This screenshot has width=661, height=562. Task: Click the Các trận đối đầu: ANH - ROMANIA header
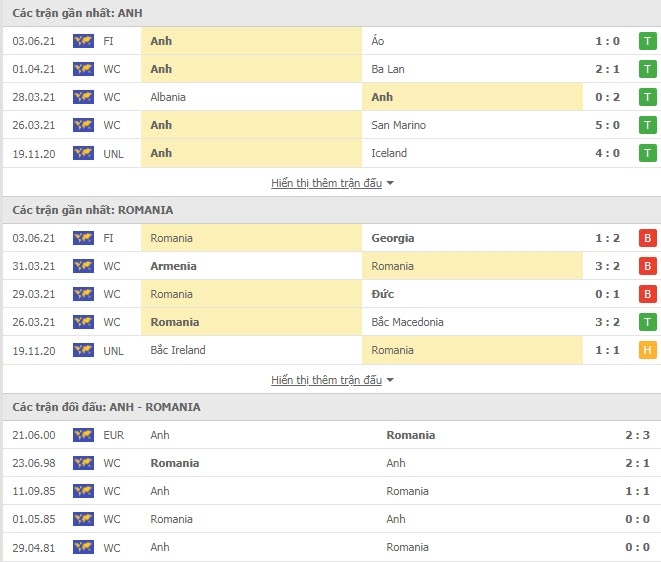[x=106, y=407]
